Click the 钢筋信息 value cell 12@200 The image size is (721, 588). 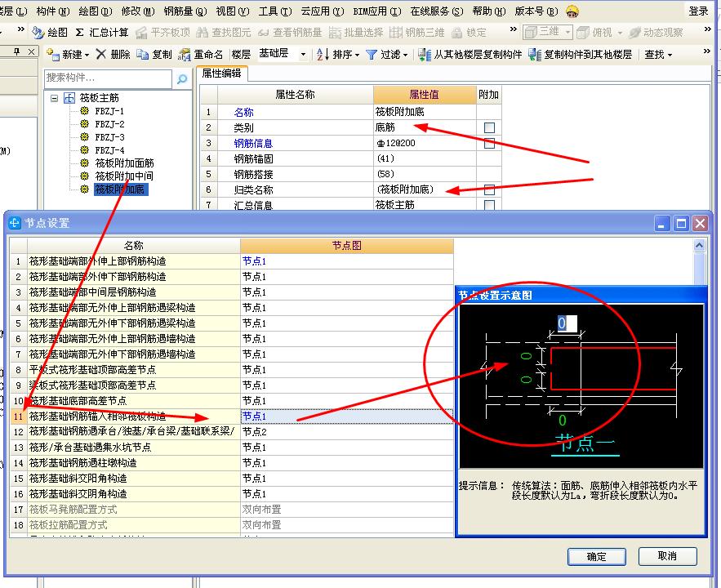tap(425, 143)
